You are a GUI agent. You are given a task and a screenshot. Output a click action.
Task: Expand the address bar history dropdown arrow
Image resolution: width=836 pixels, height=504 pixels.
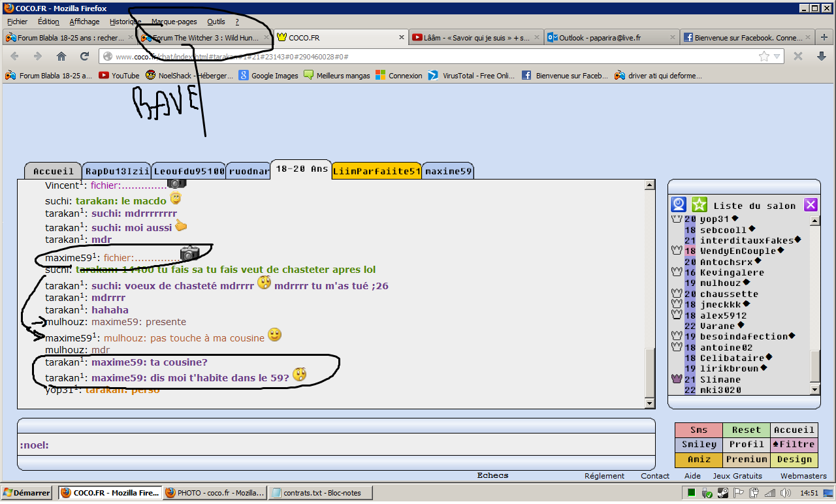[777, 57]
